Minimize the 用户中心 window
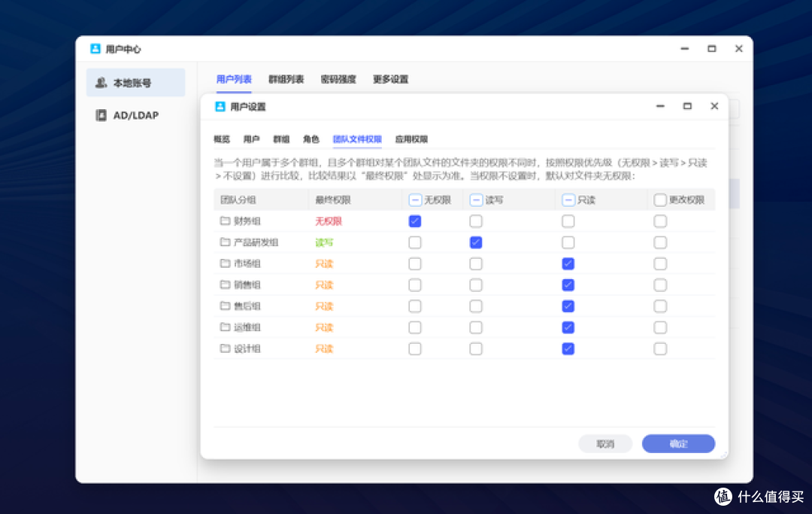 click(x=685, y=49)
